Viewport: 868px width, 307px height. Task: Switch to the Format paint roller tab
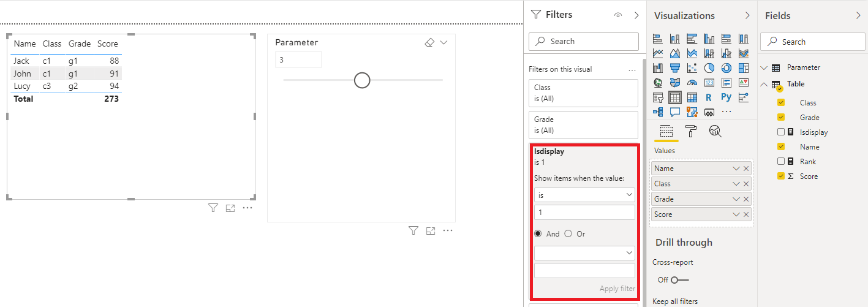691,131
